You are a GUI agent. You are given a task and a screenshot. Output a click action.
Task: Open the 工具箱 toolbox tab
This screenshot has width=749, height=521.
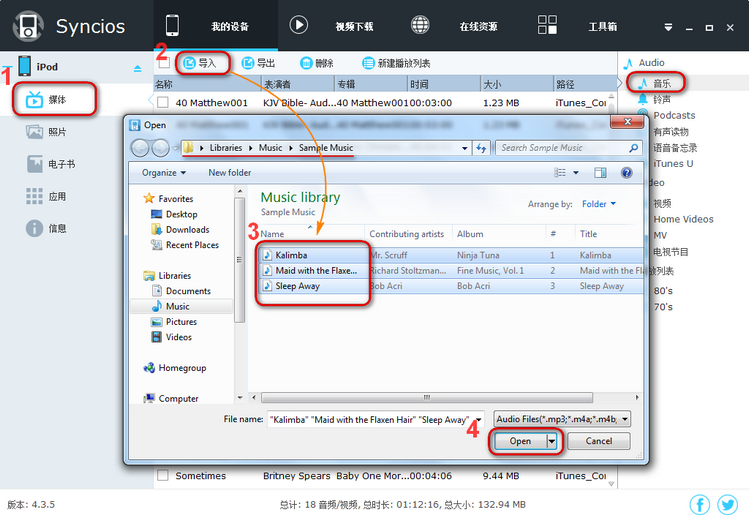(x=602, y=27)
